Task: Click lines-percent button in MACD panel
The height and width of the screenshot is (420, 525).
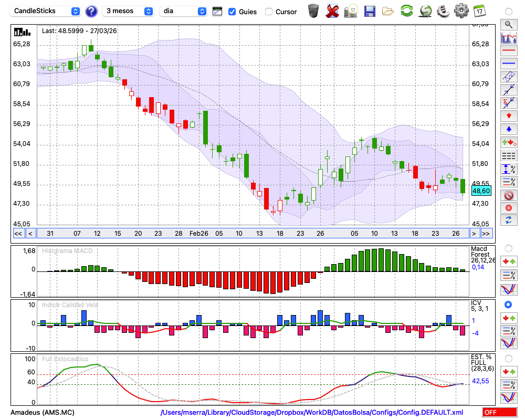Action: pos(509,275)
